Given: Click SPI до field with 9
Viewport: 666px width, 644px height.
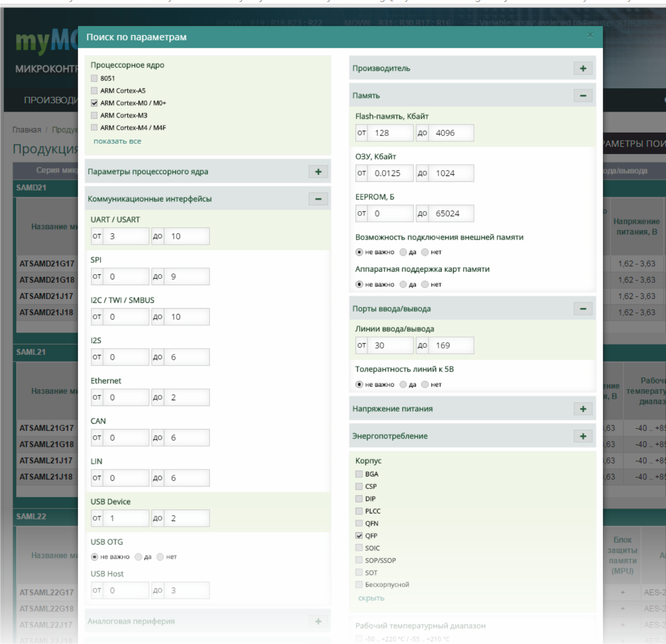Looking at the screenshot, I should click(x=187, y=276).
